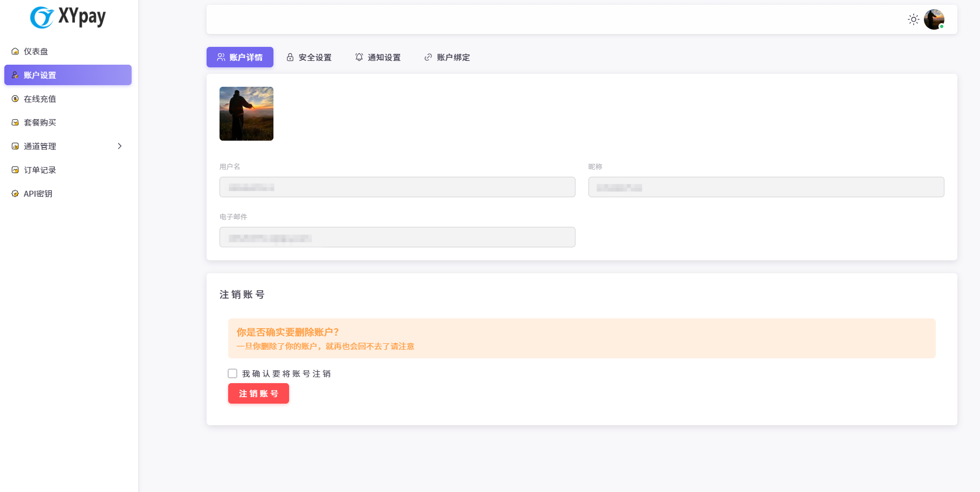Switch to the 账户详情 tab
980x492 pixels.
point(240,57)
